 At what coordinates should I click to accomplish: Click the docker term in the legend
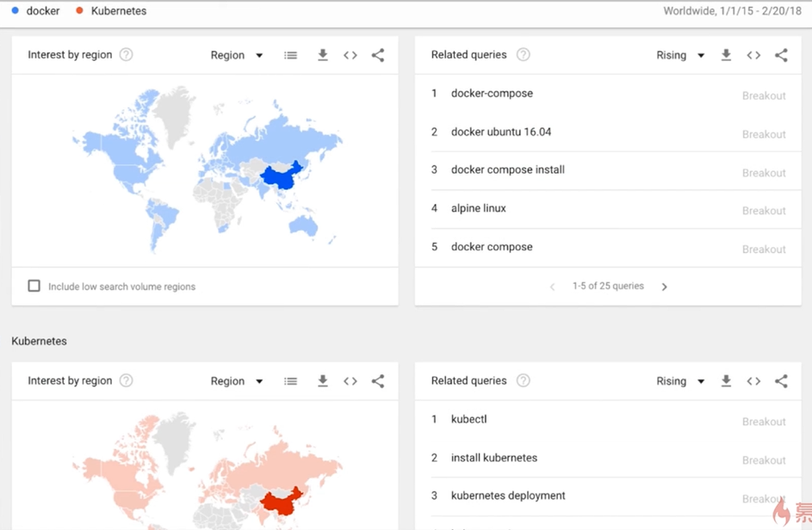(x=43, y=10)
